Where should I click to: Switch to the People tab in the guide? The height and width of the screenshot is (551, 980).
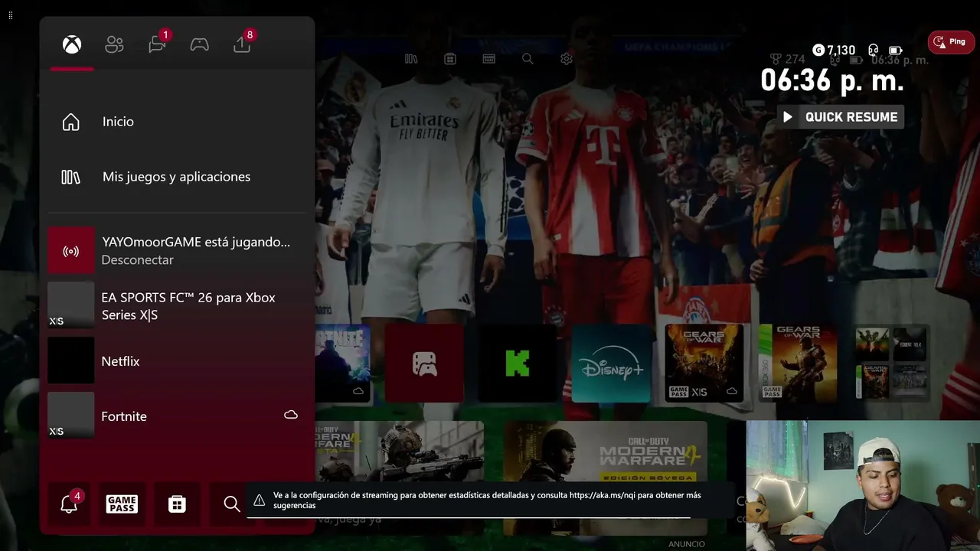pos(114,45)
